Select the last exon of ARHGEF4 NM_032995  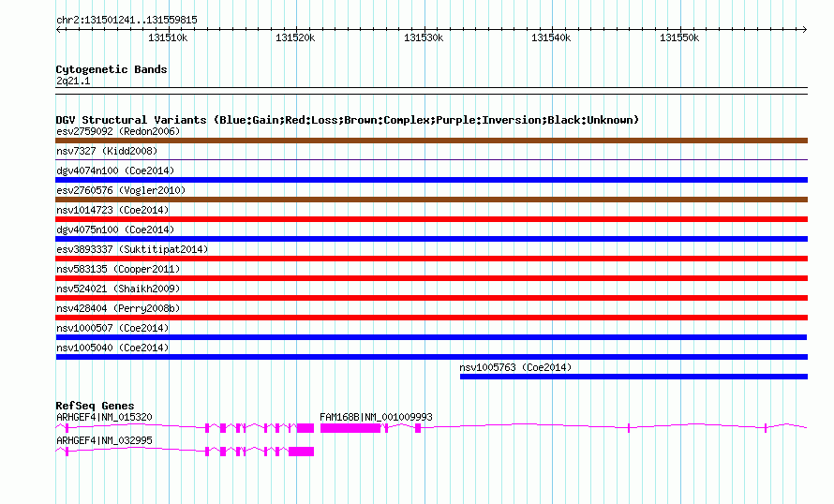[x=301, y=452]
